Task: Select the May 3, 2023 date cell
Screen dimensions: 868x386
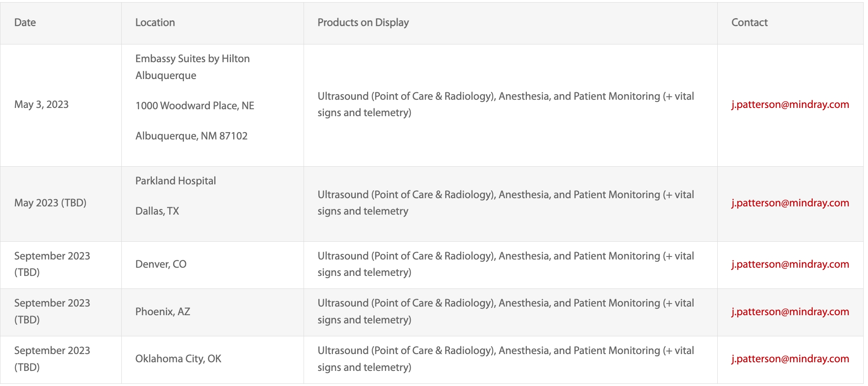Action: coord(41,104)
